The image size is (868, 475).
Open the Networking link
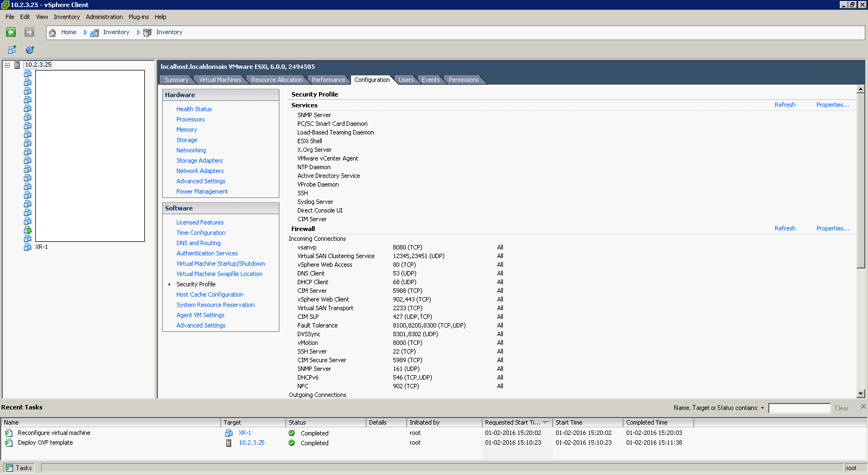(x=191, y=151)
